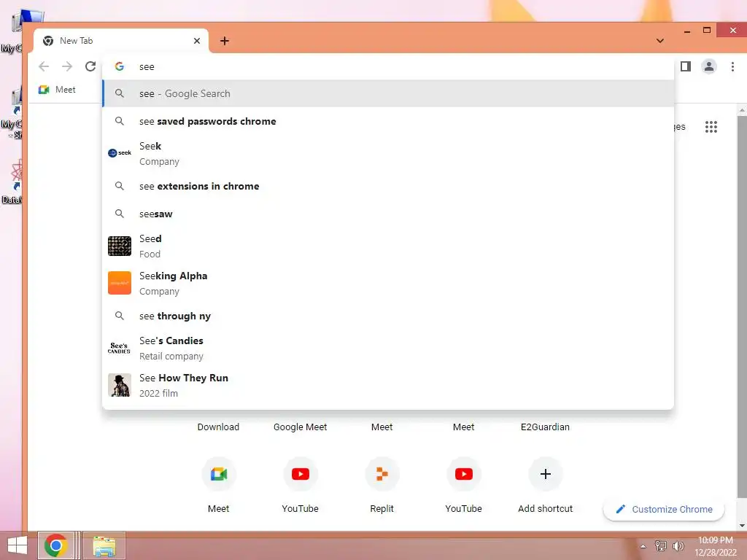
Task: Open the Meet bookmark
Action: (x=57, y=90)
